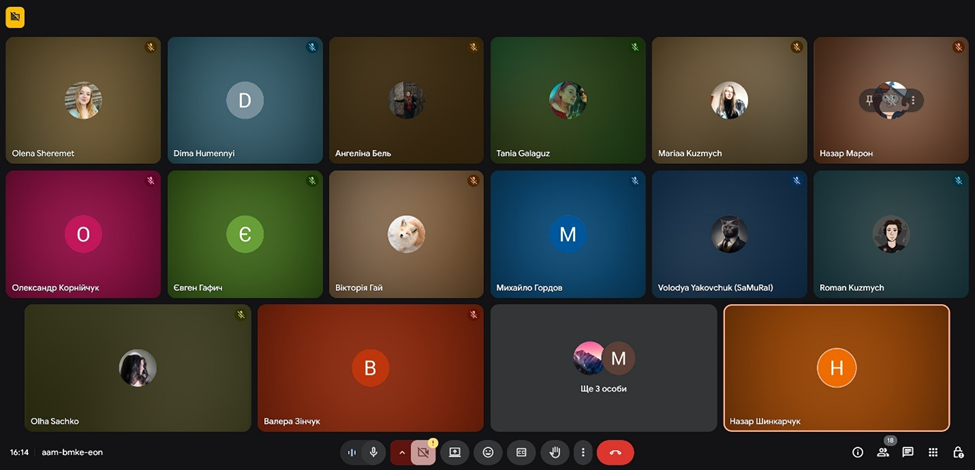Open the emoji reactions button
Screen dimensions: 975x470
(488, 452)
